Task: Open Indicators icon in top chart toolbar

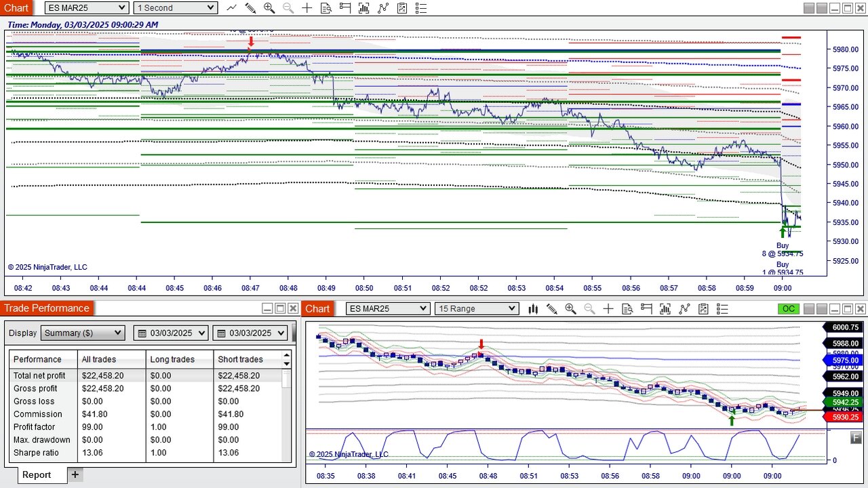Action: [x=383, y=8]
